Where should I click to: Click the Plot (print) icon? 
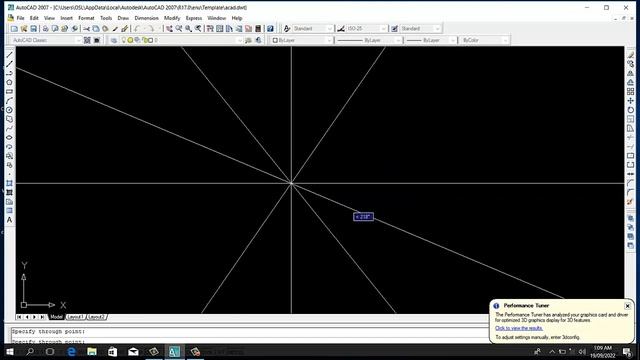(45, 29)
